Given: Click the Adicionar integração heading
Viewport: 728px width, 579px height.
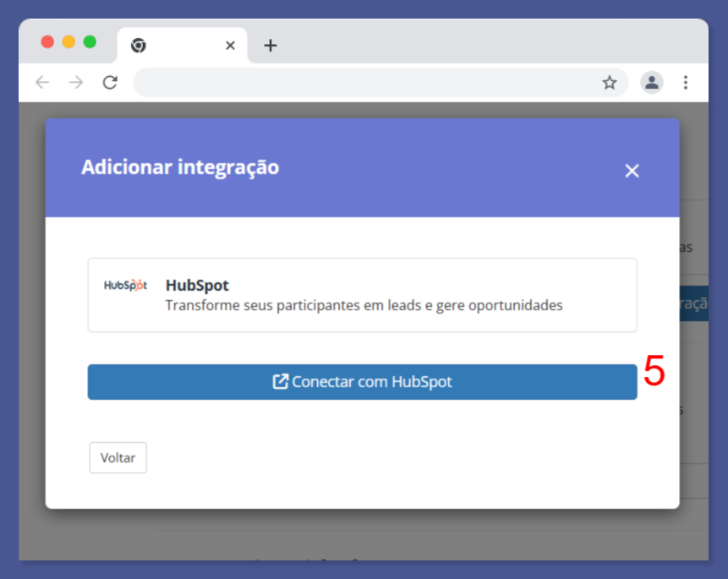Looking at the screenshot, I should [180, 167].
